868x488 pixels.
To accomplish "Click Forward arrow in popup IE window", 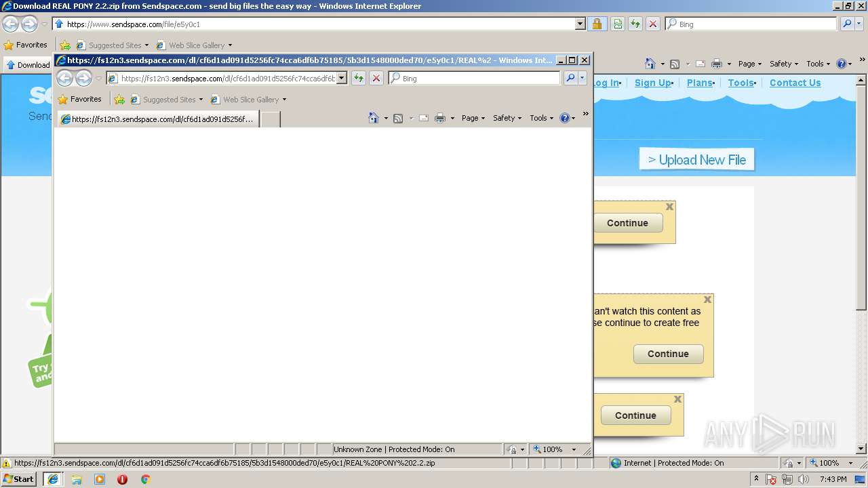I will pyautogui.click(x=83, y=79).
